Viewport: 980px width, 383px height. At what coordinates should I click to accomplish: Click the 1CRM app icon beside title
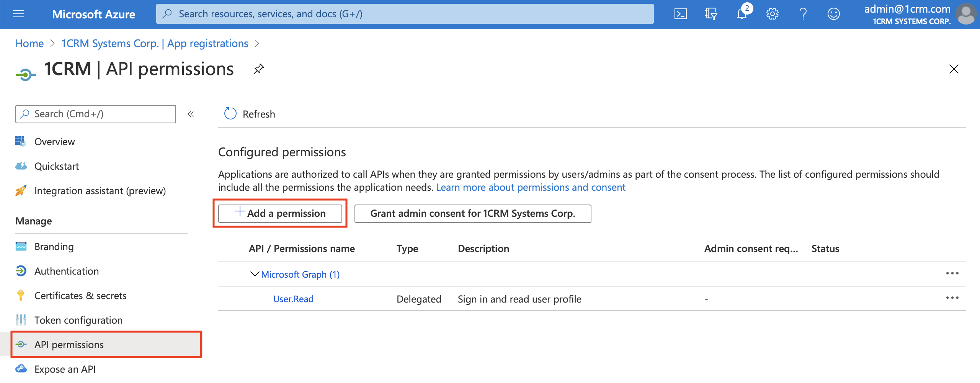[x=26, y=74]
